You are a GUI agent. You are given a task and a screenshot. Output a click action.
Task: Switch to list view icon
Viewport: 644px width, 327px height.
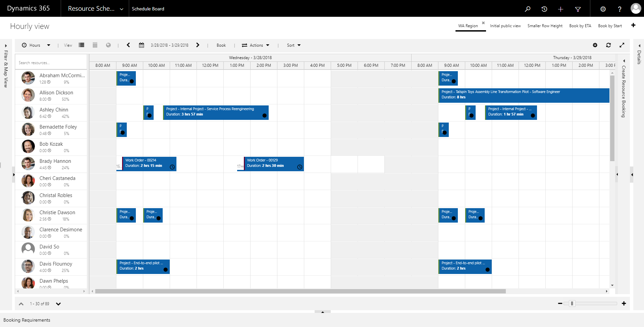pyautogui.click(x=82, y=45)
